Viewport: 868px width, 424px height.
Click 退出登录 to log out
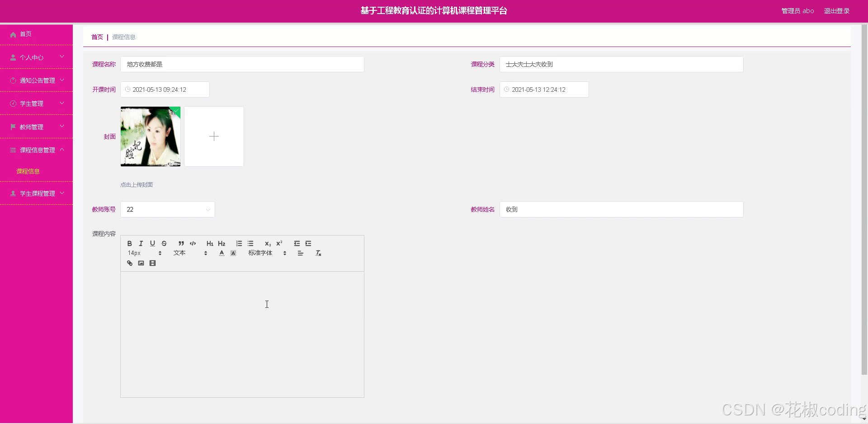[x=836, y=11]
